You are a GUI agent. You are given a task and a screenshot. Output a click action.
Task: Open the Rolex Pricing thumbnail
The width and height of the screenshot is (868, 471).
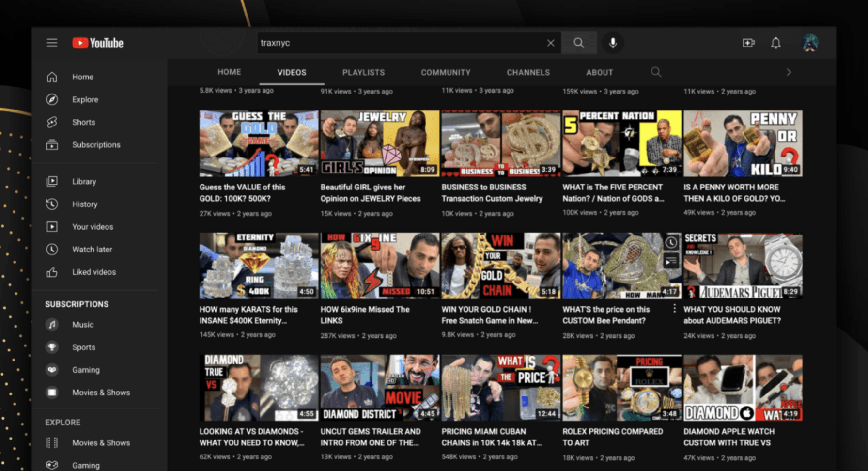tap(622, 388)
